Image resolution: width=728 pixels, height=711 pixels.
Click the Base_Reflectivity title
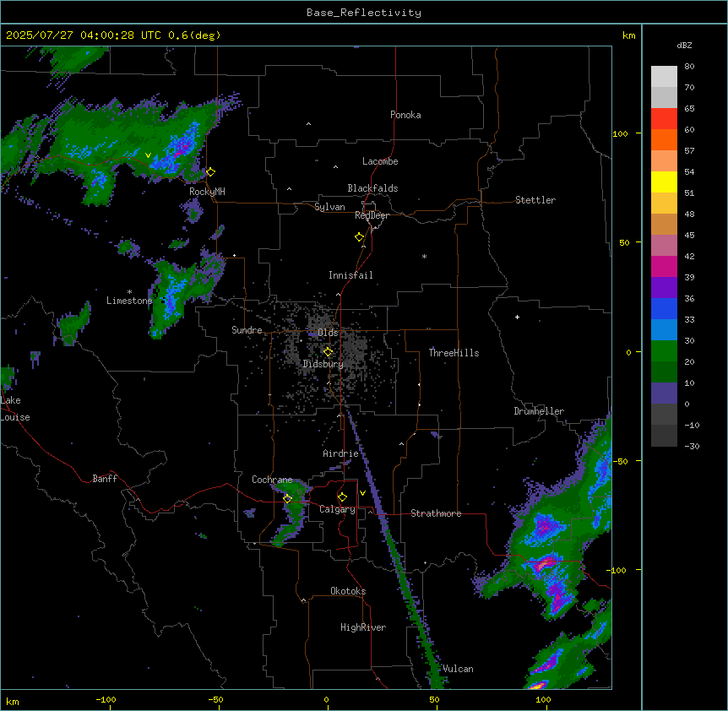[x=364, y=13]
